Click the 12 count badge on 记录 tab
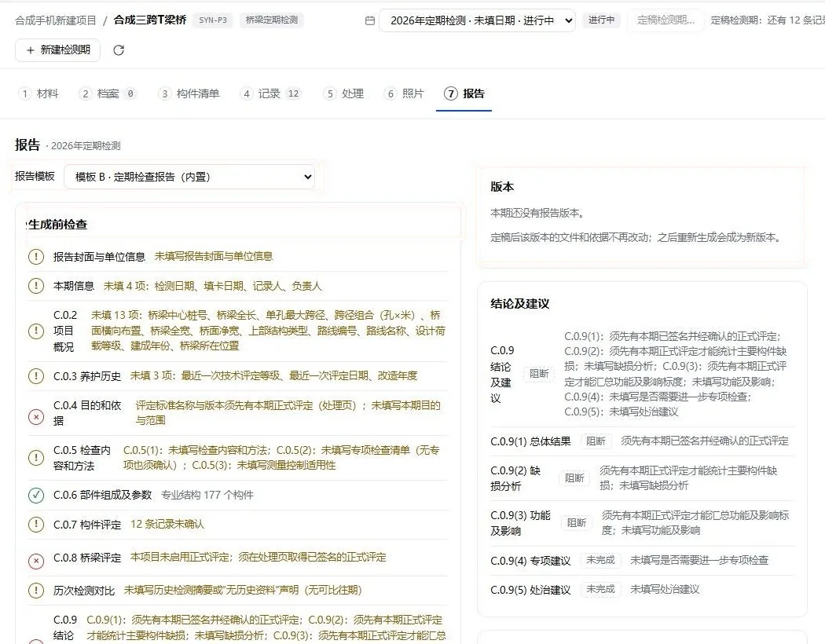Image resolution: width=825 pixels, height=644 pixels. pyautogui.click(x=294, y=93)
